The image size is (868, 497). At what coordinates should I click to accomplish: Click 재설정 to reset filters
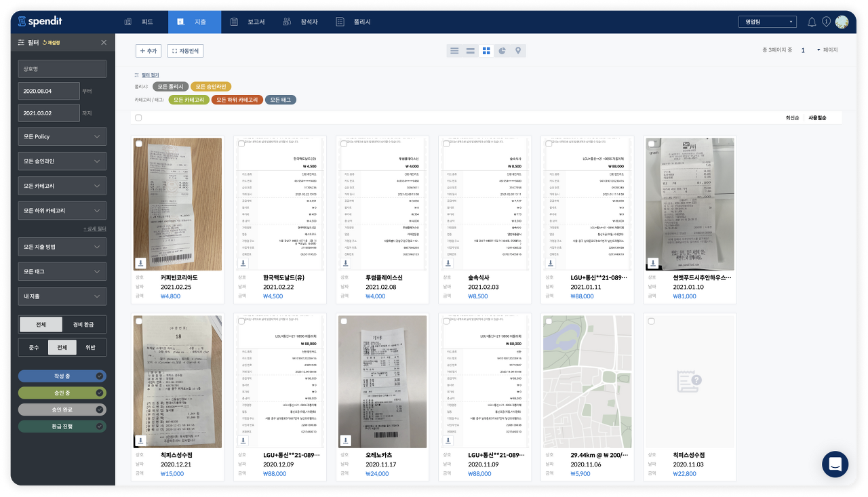point(52,42)
